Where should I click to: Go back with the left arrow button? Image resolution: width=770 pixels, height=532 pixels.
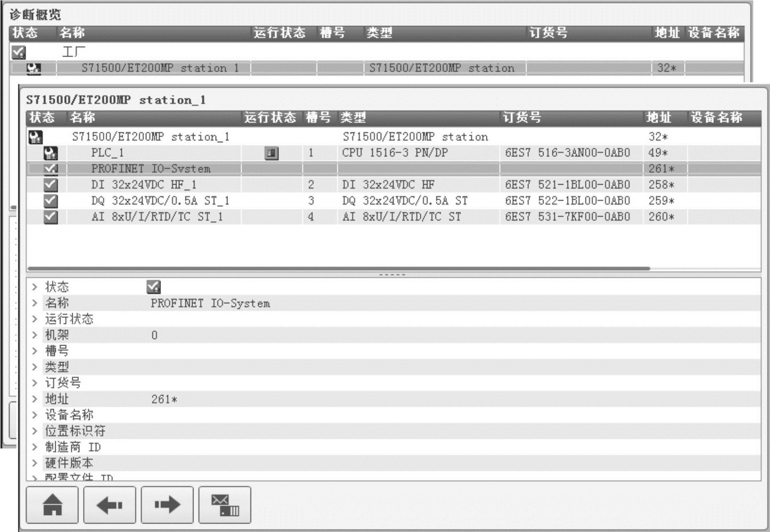[x=110, y=505]
